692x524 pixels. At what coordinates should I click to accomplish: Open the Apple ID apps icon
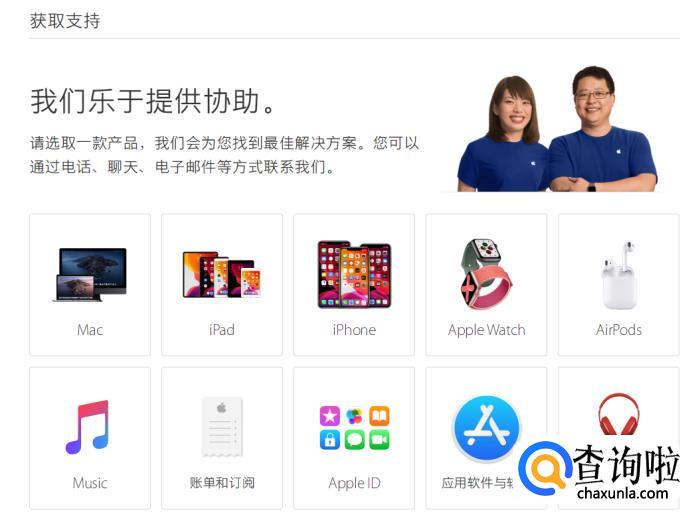354,428
